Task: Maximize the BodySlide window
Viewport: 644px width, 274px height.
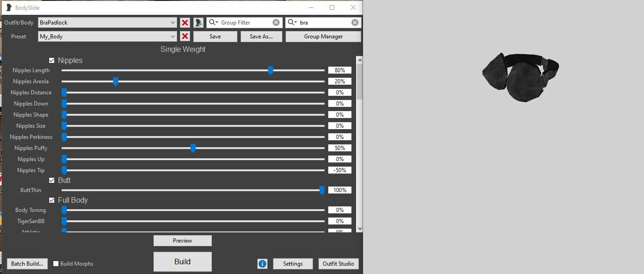Action: (x=332, y=7)
